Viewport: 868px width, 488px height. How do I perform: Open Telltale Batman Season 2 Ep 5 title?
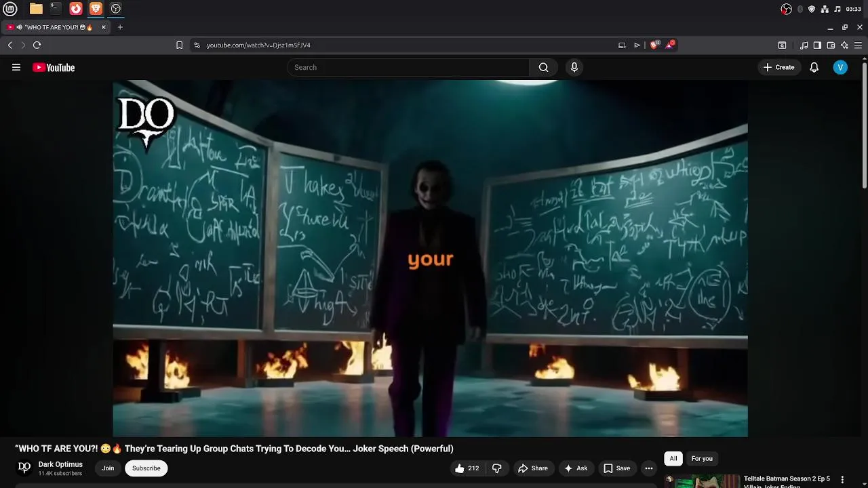(787, 481)
